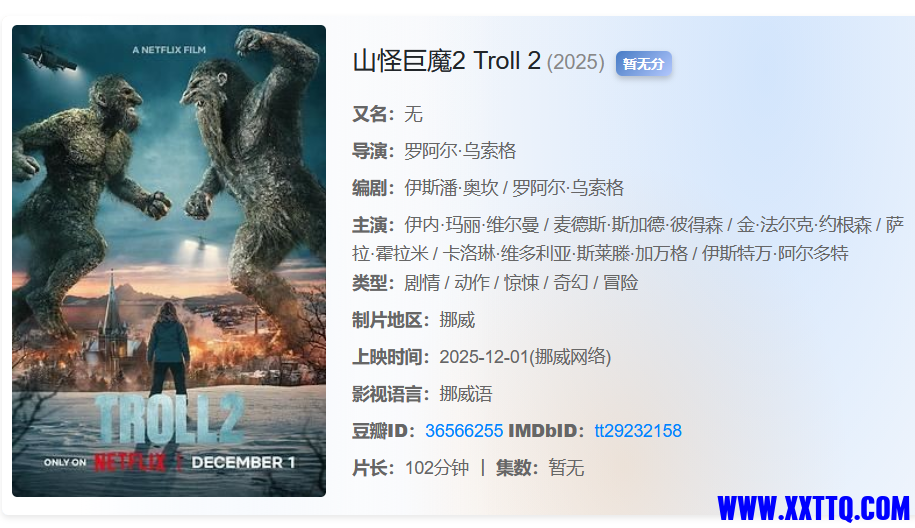Click the 暂无分 rating badge
This screenshot has height=528, width=915.
pyautogui.click(x=644, y=64)
